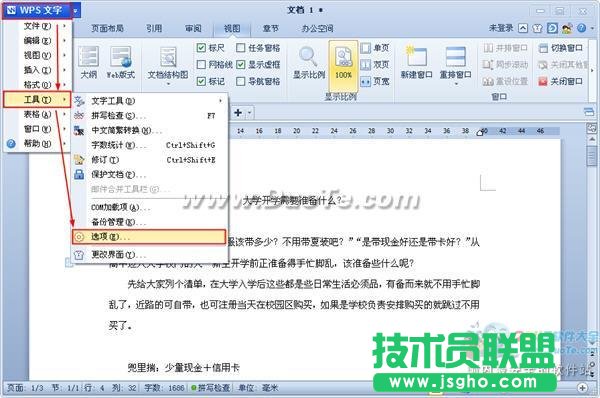Expand the 重排窗口 dropdown arrow
The width and height of the screenshot is (600, 398).
455,84
